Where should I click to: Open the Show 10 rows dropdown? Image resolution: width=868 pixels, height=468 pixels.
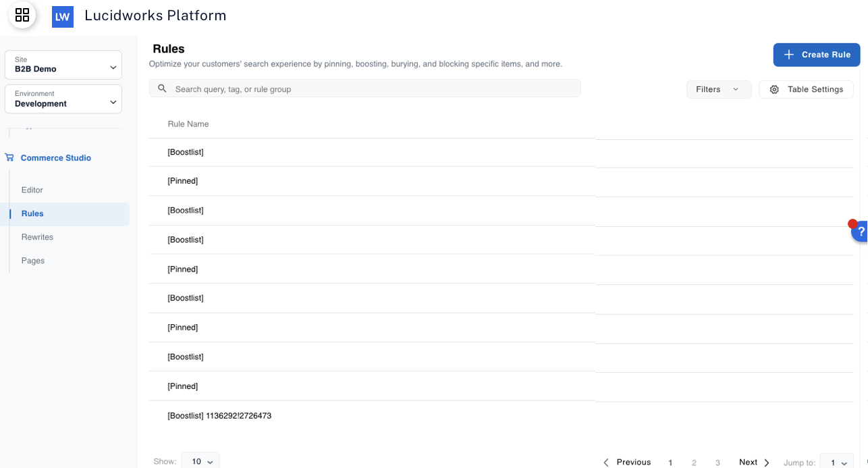point(200,462)
